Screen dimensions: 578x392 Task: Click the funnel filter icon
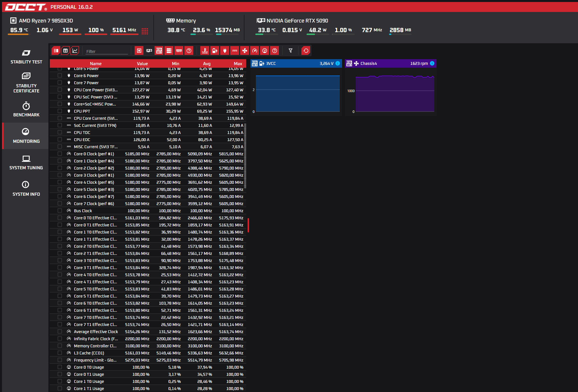coord(290,51)
